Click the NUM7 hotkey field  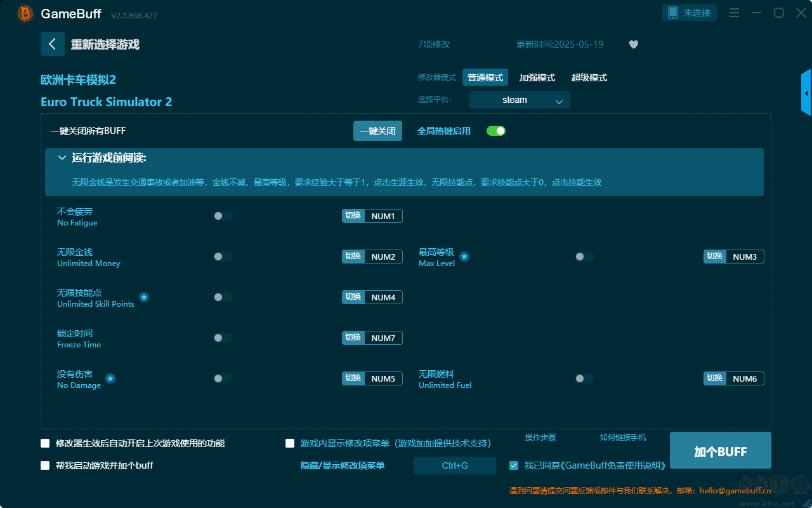pos(383,338)
